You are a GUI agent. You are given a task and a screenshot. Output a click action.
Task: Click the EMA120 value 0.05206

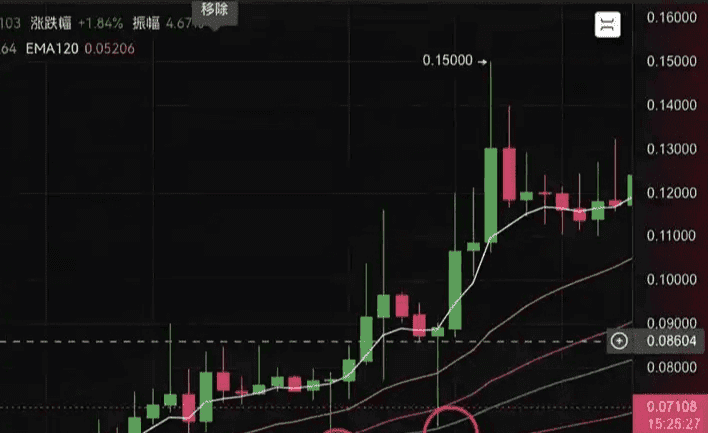pos(110,48)
